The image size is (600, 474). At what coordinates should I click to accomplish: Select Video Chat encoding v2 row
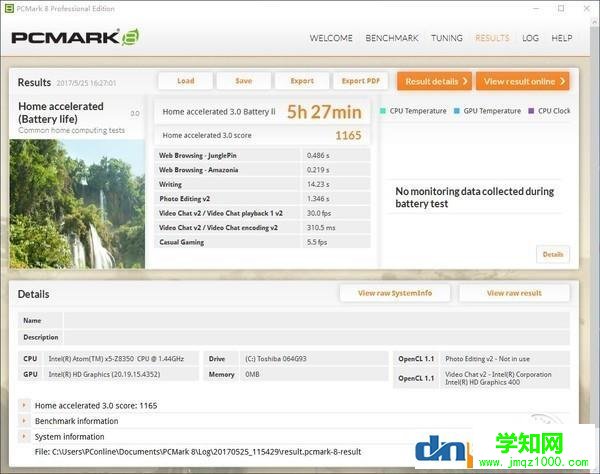[262, 228]
